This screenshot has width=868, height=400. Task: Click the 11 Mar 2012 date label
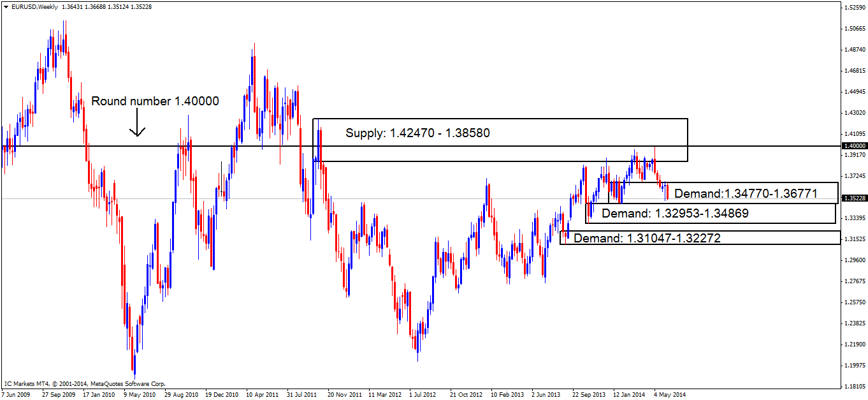coord(385,394)
